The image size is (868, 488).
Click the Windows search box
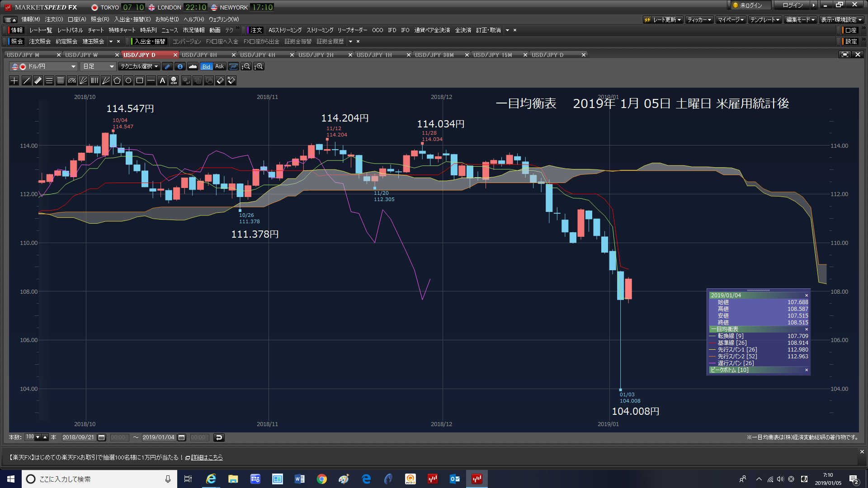[x=99, y=479]
